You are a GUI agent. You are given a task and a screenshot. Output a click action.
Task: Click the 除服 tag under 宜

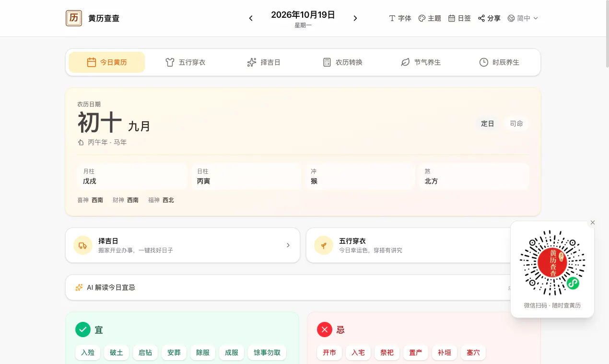(203, 353)
